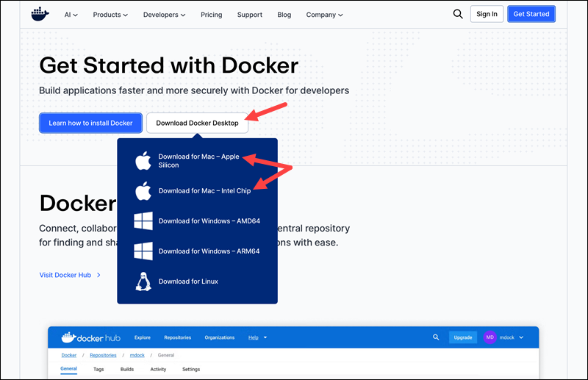
Task: Select Download for Mac – Apple Silicon
Action: click(197, 160)
